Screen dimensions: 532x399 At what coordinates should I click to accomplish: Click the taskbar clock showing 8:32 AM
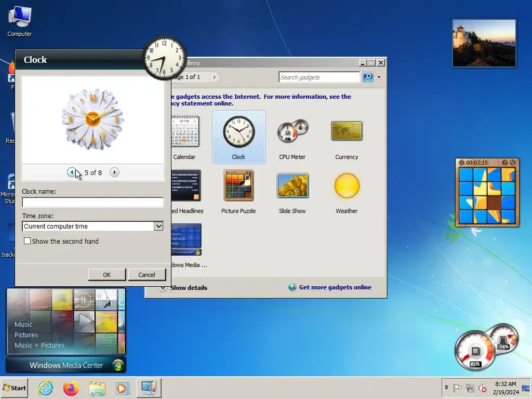pos(506,388)
